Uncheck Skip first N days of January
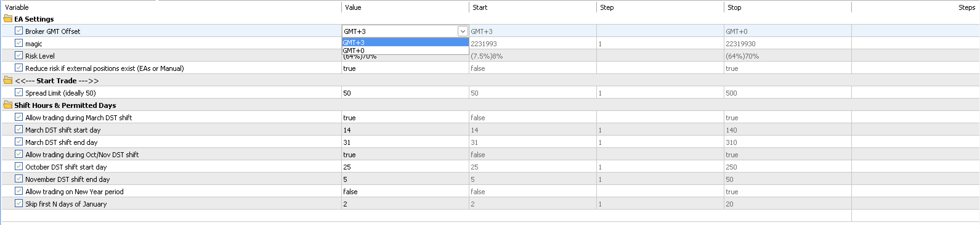 19,203
